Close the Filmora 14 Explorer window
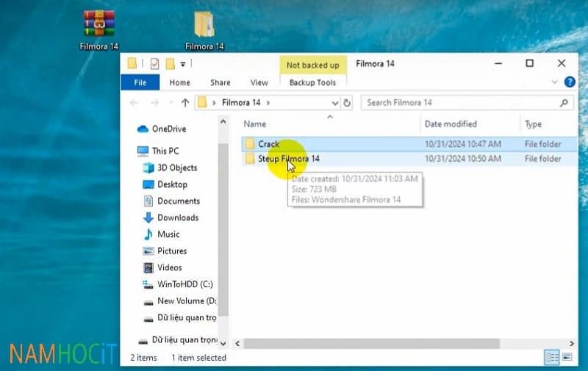The width and height of the screenshot is (588, 371). (562, 64)
